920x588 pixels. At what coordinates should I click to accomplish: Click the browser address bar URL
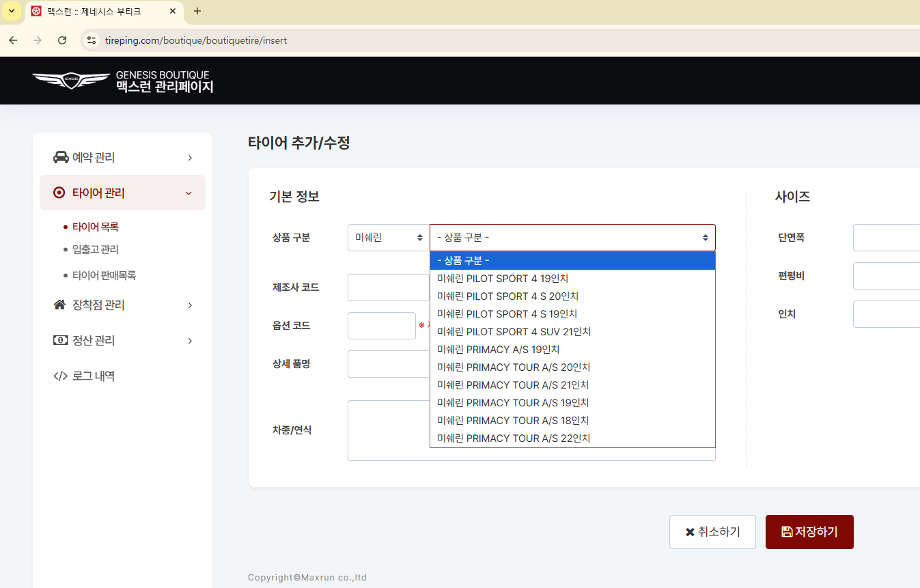(x=196, y=40)
